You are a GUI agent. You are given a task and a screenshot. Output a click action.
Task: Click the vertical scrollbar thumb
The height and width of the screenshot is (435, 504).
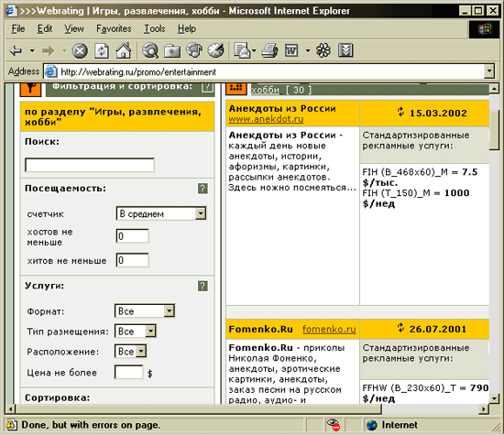click(494, 129)
